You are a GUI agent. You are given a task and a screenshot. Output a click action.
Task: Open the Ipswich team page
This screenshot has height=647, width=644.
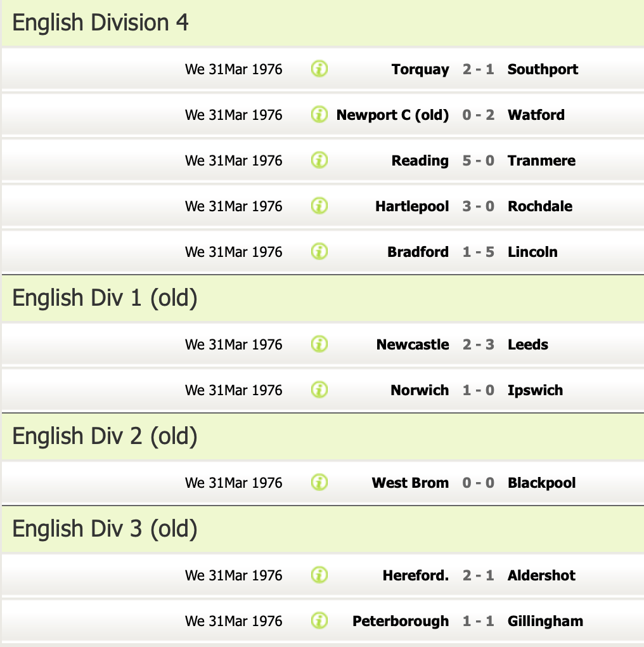[535, 390]
